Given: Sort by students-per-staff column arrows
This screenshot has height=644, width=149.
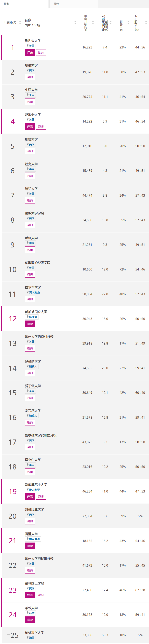Looking at the screenshot, I should tap(110, 22).
